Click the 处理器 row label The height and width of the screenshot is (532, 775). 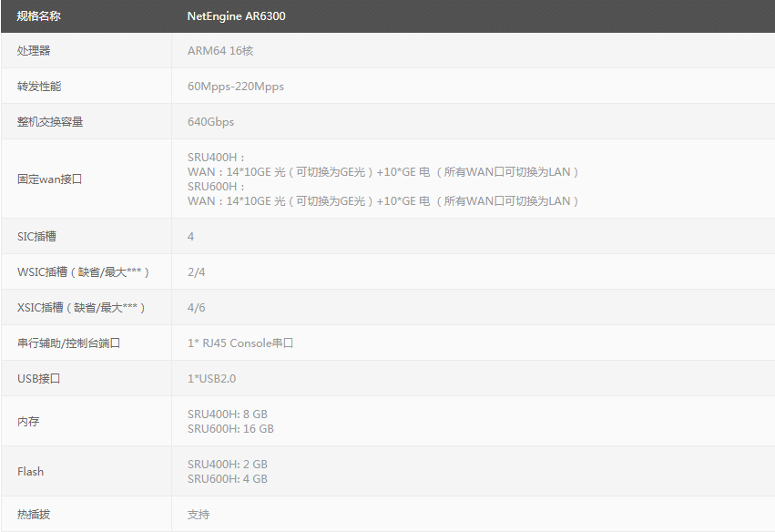34,50
